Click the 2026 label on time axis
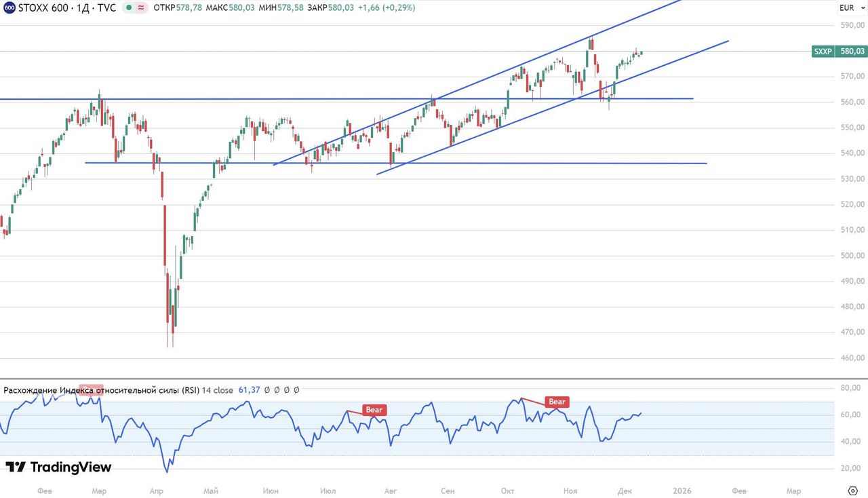This screenshot has width=868, height=498. (x=682, y=491)
